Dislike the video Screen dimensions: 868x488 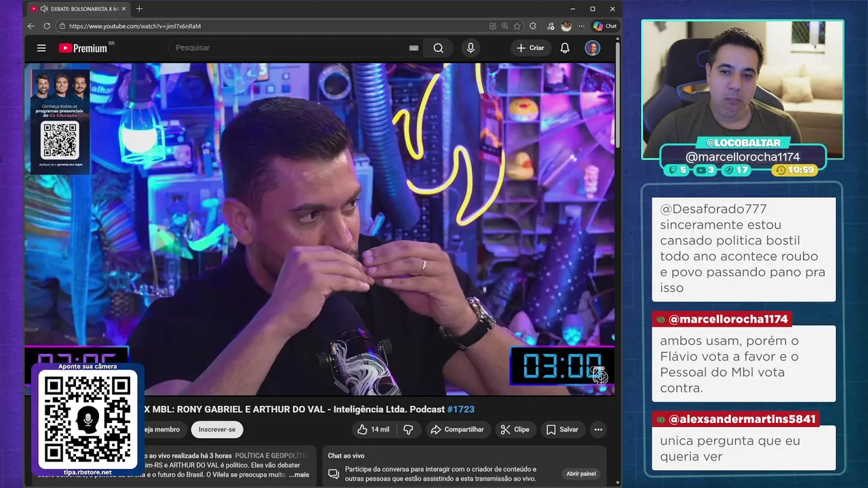coord(408,430)
